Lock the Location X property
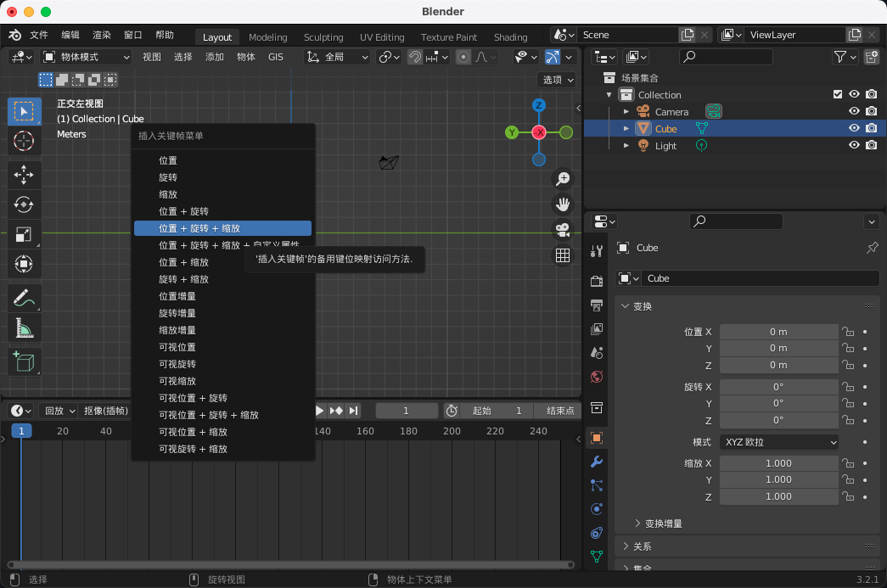887x588 pixels. (847, 332)
